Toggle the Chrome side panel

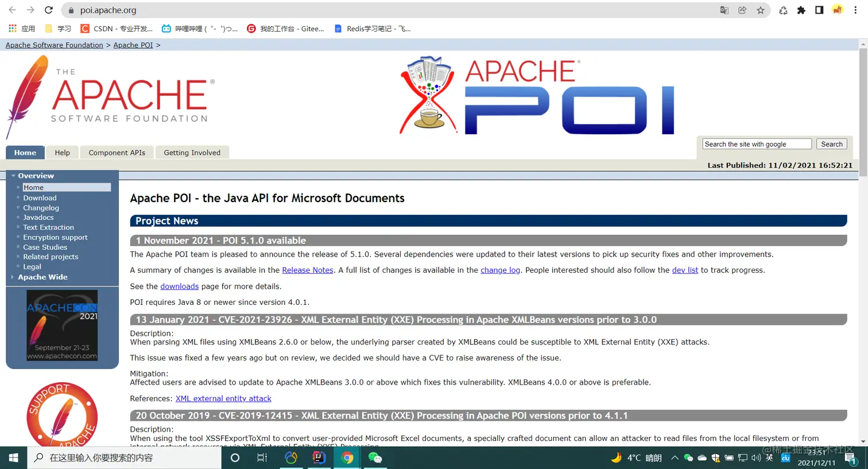(x=819, y=10)
